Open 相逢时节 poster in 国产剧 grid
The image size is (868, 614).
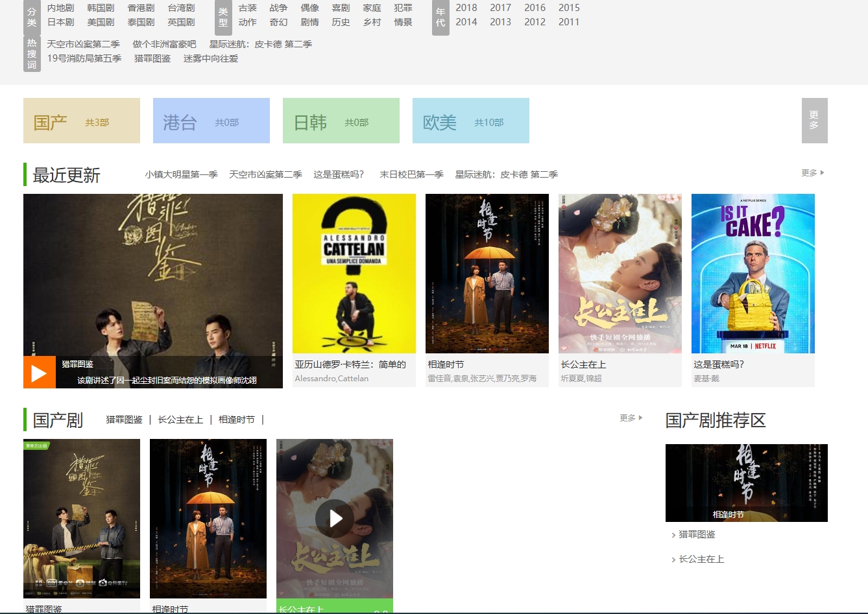coord(208,519)
